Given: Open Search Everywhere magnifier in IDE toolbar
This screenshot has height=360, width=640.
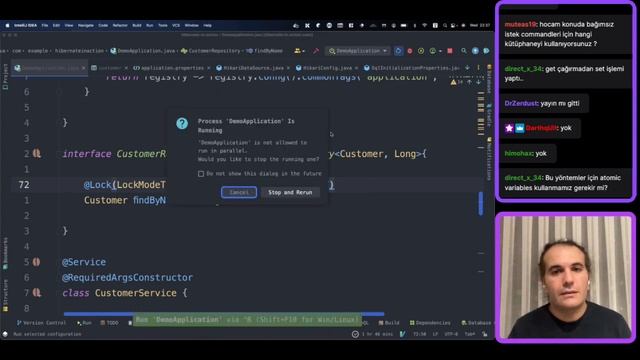Looking at the screenshot, I should click(x=464, y=51).
